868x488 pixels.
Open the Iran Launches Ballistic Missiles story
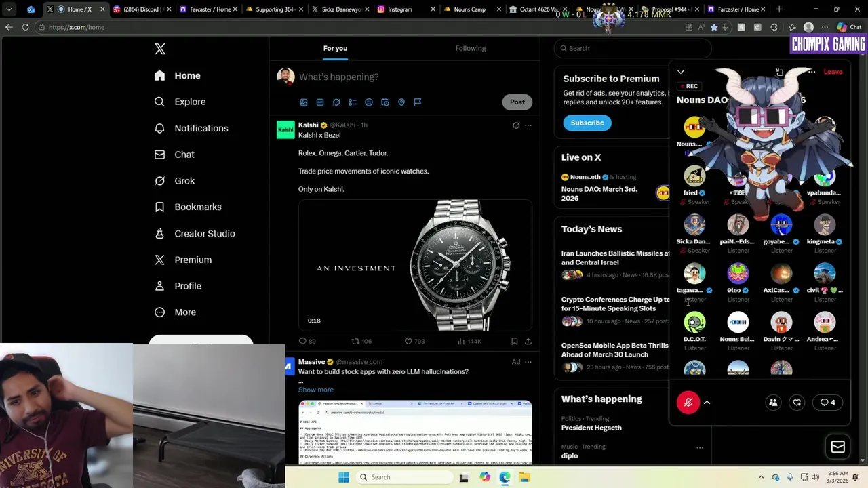(615, 258)
